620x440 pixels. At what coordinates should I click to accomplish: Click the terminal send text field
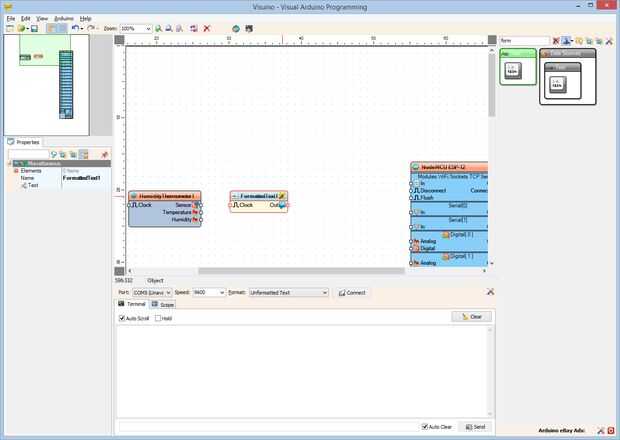tap(267, 427)
